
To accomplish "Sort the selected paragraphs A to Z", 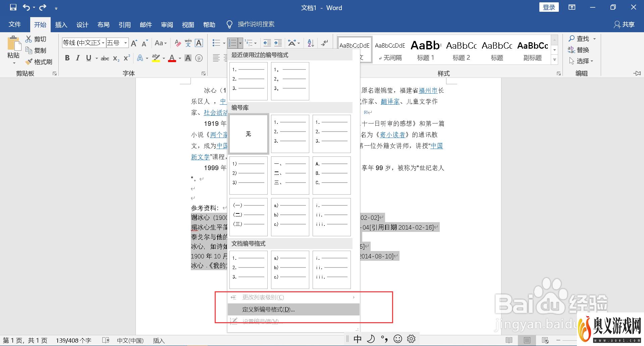I will (311, 43).
